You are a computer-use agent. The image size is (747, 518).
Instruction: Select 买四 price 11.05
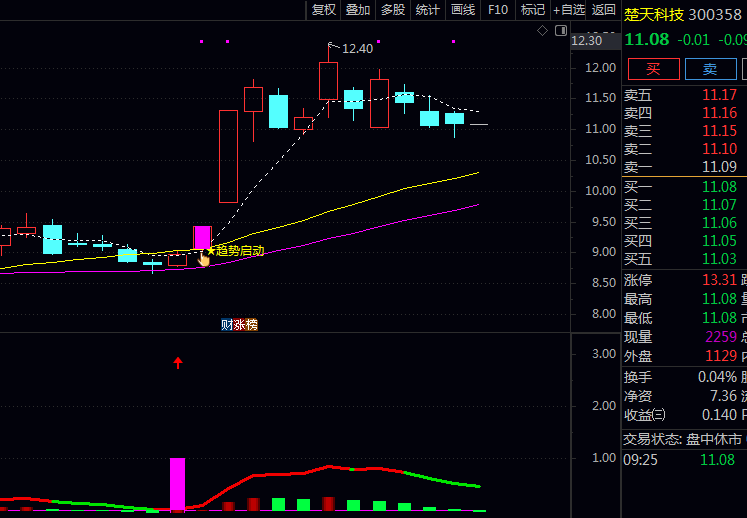click(719, 241)
